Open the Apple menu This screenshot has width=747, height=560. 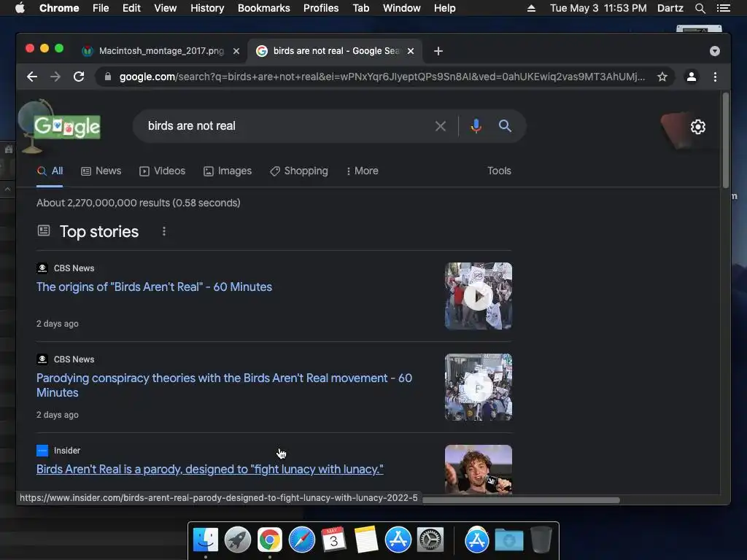point(20,8)
